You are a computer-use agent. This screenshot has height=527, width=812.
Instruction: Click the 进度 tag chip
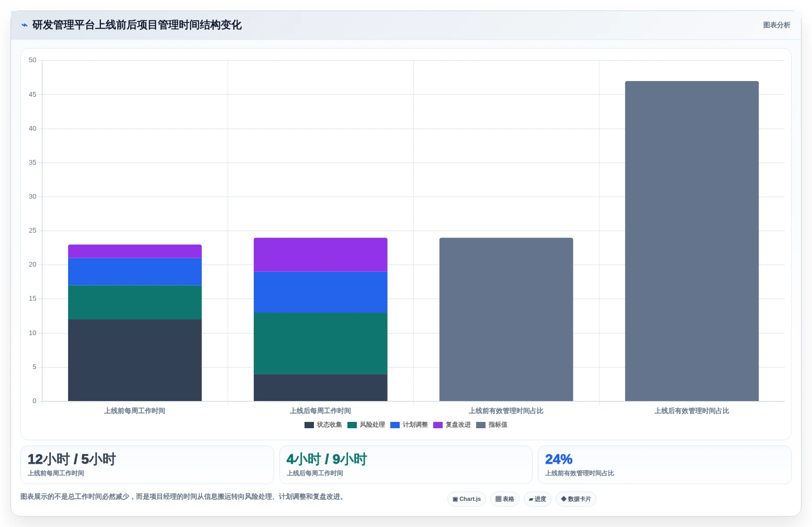(537, 499)
